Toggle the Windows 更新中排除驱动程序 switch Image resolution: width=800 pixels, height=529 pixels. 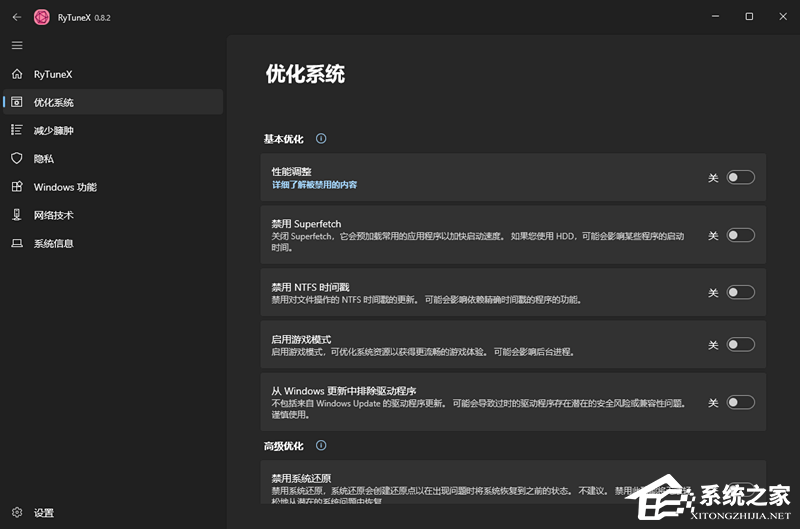click(740, 402)
